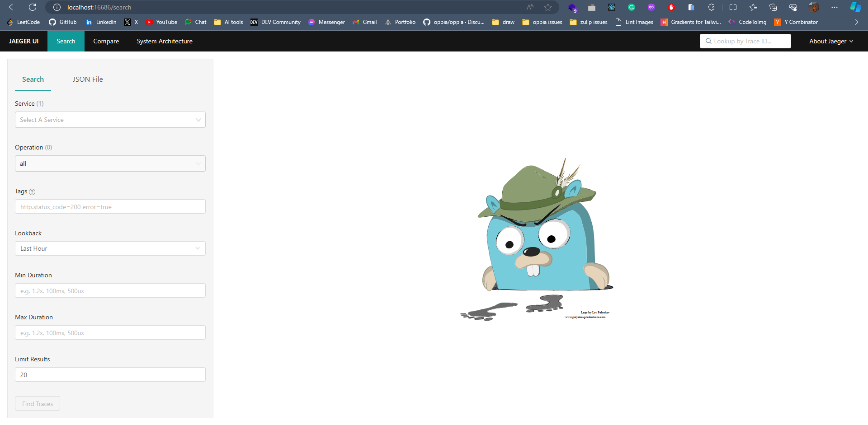Open the Y Combinator bookmark
This screenshot has height=425, width=868.
click(x=796, y=22)
